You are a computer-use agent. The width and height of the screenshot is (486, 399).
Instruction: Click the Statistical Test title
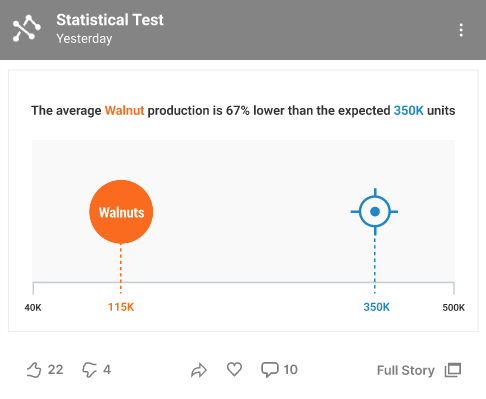(110, 20)
